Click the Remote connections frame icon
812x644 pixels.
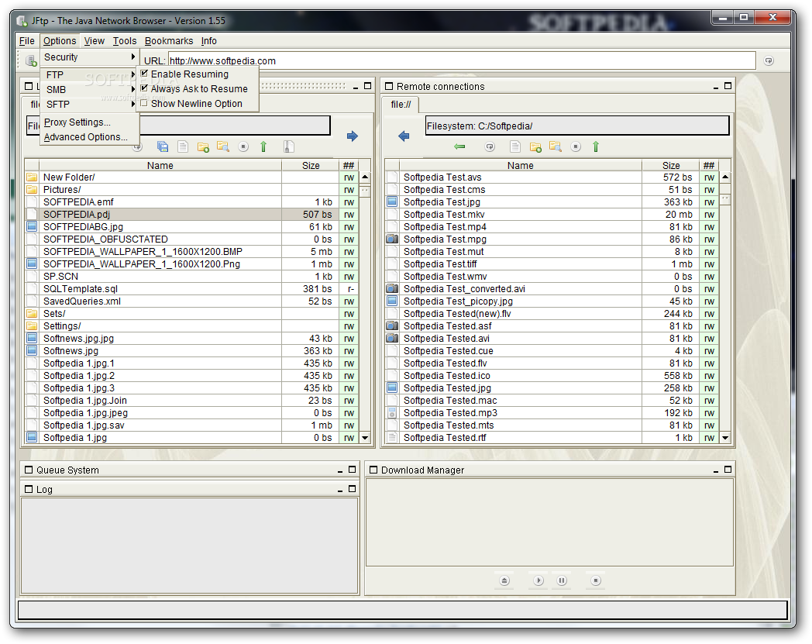(x=389, y=87)
